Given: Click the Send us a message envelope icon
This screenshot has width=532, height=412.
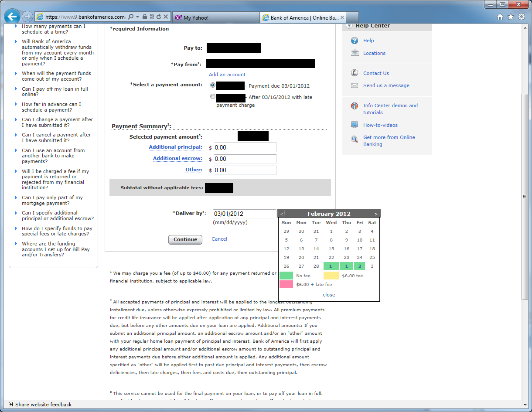Looking at the screenshot, I should click(x=355, y=85).
